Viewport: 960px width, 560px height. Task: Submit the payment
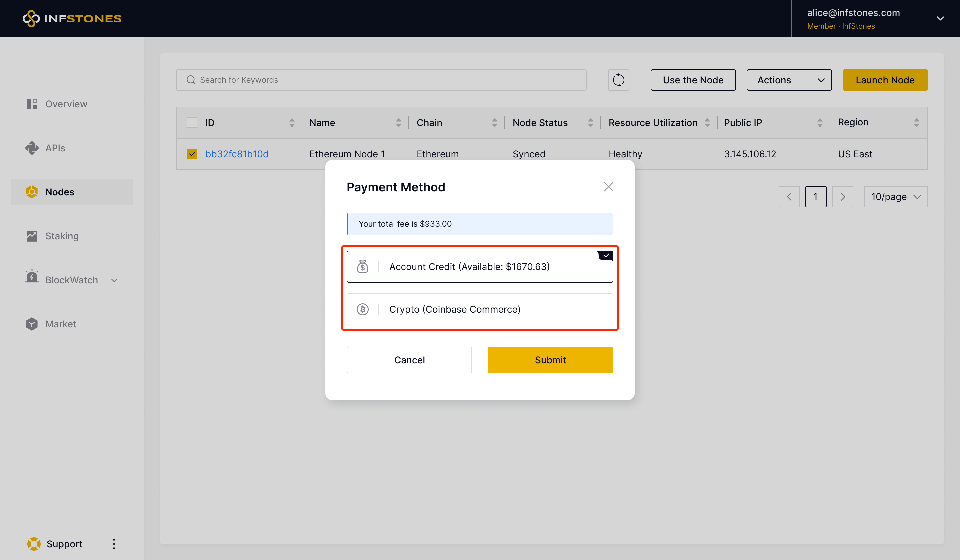tap(550, 360)
